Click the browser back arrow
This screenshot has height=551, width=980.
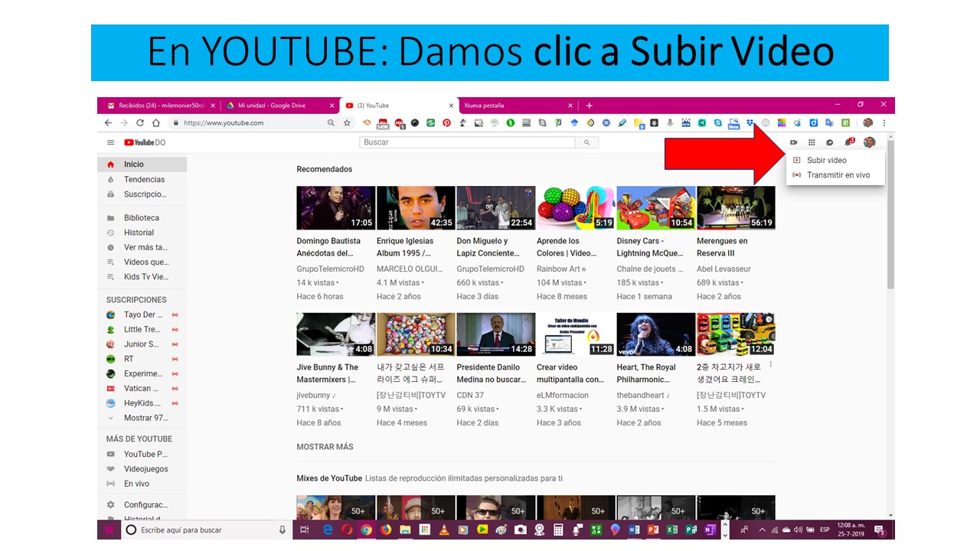coord(108,122)
